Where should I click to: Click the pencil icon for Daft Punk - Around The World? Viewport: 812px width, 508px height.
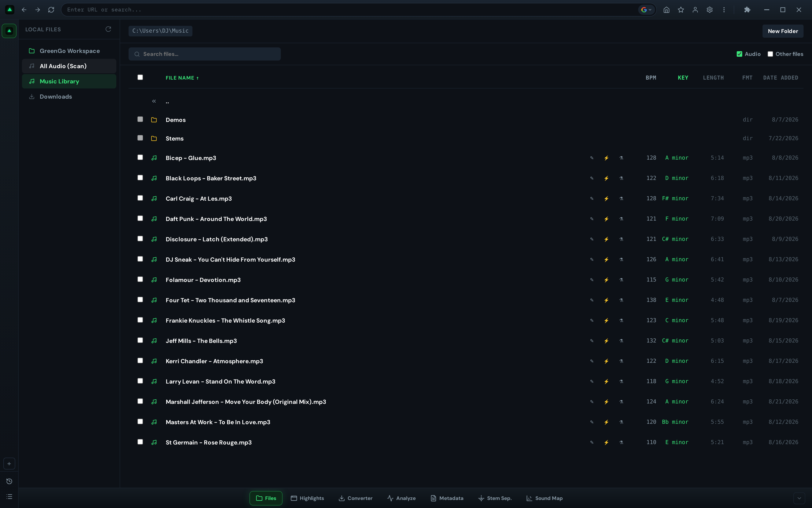coord(592,219)
